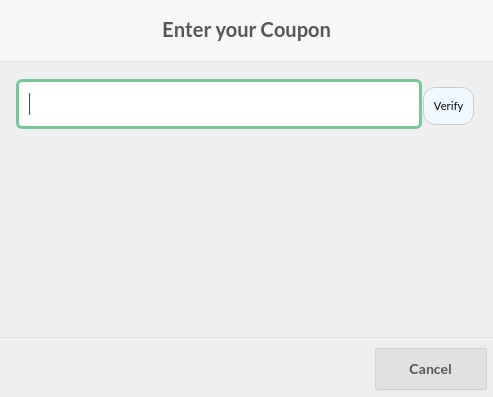
Task: Activate the coupon entry text field
Action: click(x=219, y=104)
